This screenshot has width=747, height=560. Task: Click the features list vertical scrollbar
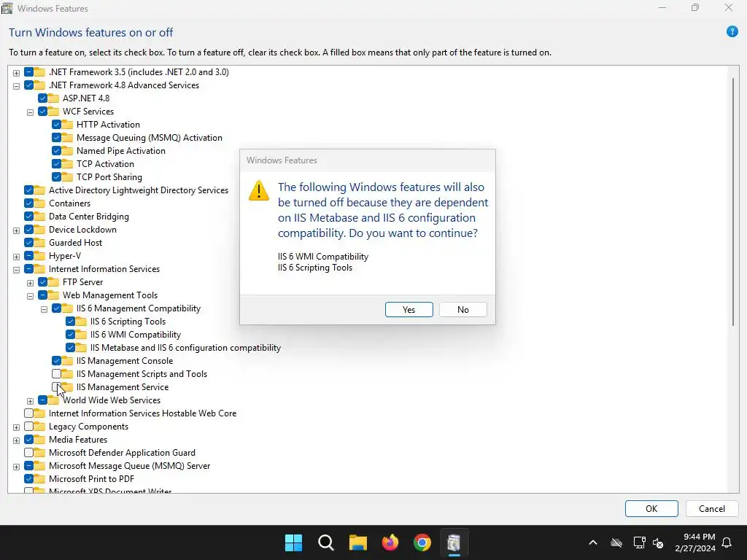[x=732, y=201]
